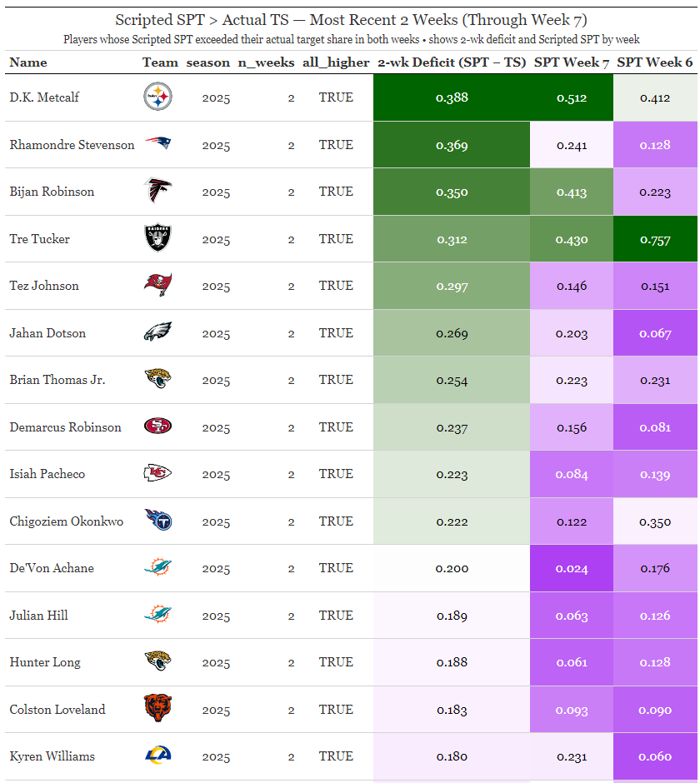Click the Steelers logo in D.K. Metcalf's row
The height and width of the screenshot is (783, 700).
pos(157,97)
